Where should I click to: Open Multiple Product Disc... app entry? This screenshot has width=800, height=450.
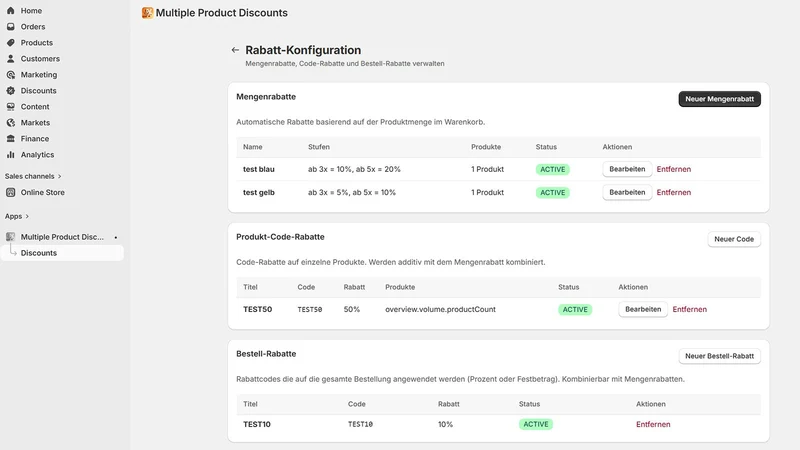[x=62, y=237]
